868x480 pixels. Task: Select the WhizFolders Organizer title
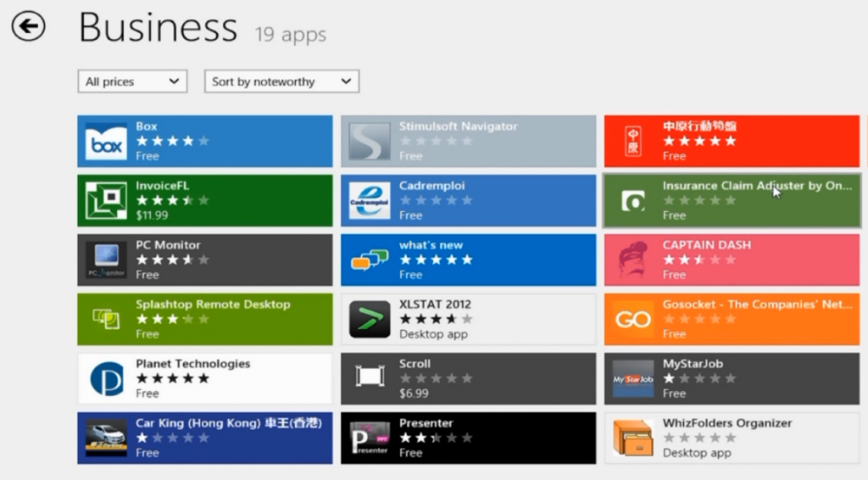click(727, 423)
